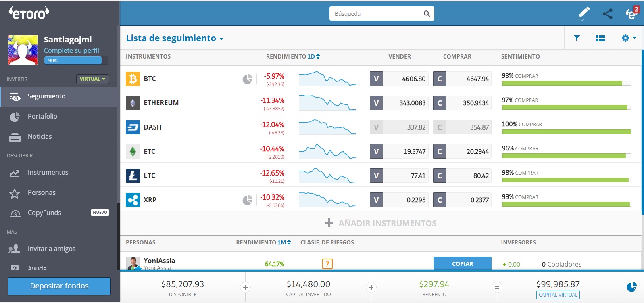Click the BTC daily sparkline chart
The image size is (644, 303).
[x=327, y=79]
